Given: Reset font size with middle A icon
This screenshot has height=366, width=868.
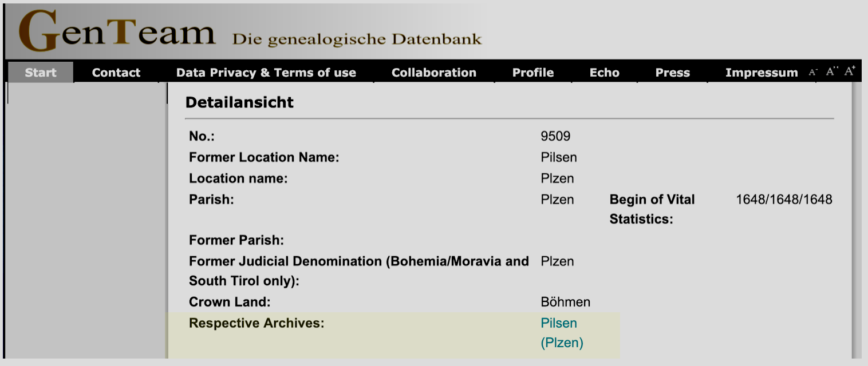Looking at the screenshot, I should coord(832,71).
